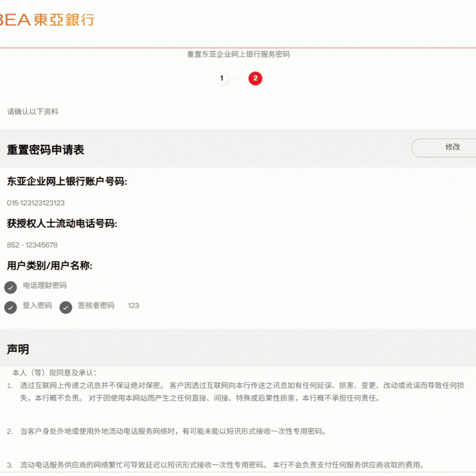
Task: Toggle the 登入密码 checkbox
Action: click(11, 307)
